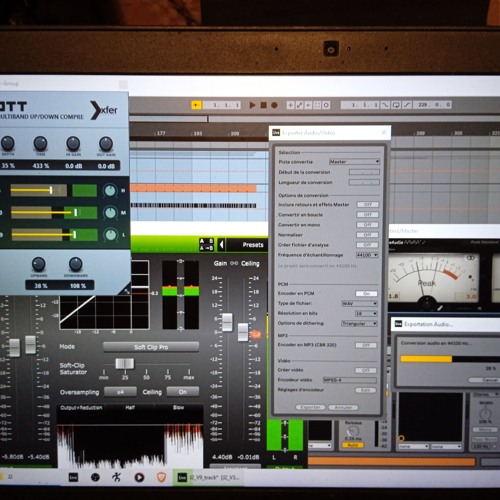The height and width of the screenshot is (500, 500).
Task: Toggle the limiter Ceiling On button
Action: (x=183, y=392)
